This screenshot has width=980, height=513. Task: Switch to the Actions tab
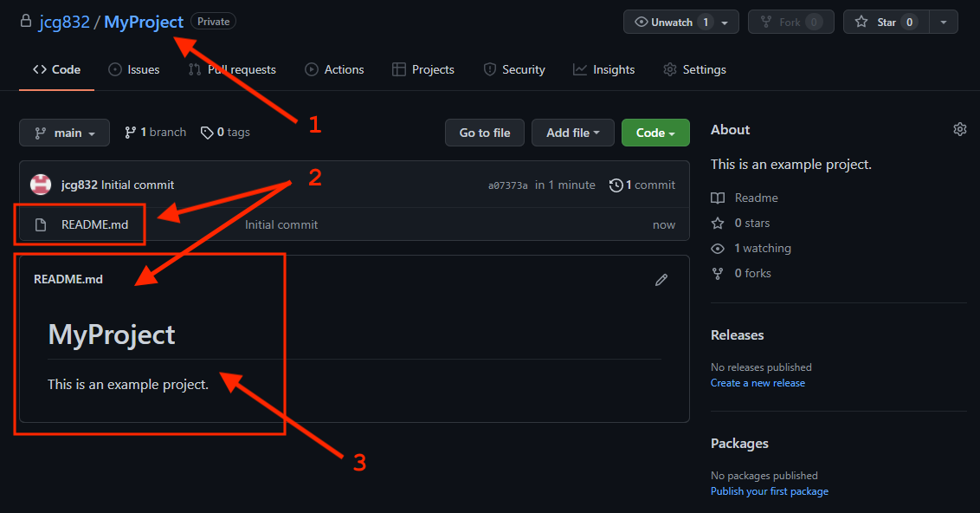click(334, 69)
